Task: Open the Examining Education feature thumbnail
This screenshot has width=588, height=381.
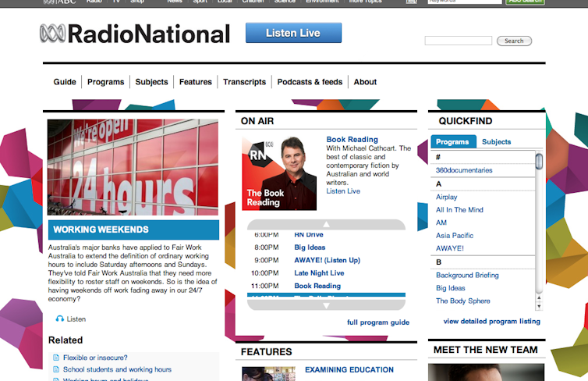Action: tap(268, 374)
